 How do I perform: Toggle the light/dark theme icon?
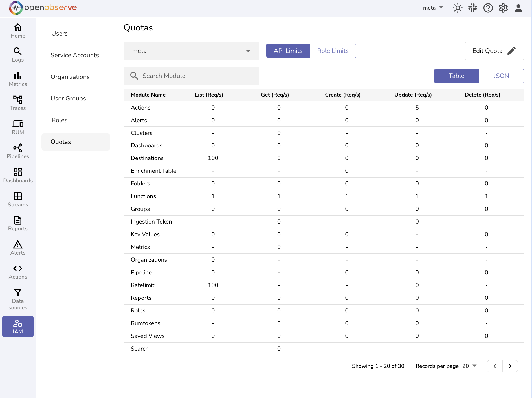458,8
